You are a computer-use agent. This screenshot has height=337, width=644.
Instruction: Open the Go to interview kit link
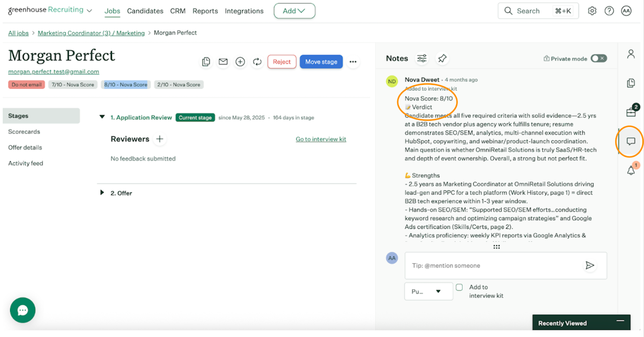[x=321, y=139]
